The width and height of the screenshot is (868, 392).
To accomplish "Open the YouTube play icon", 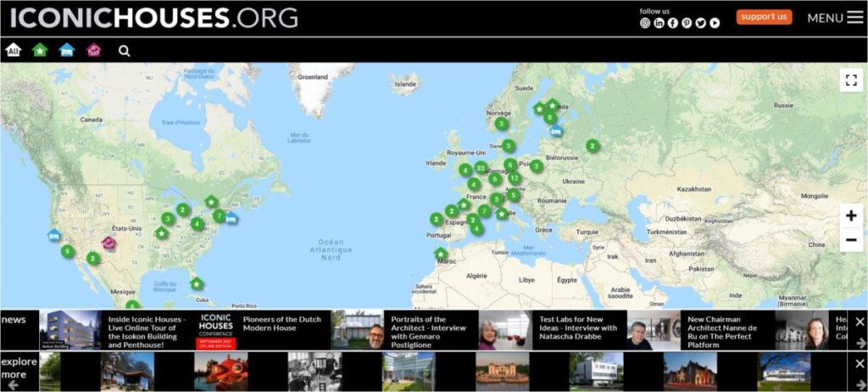I will (715, 23).
